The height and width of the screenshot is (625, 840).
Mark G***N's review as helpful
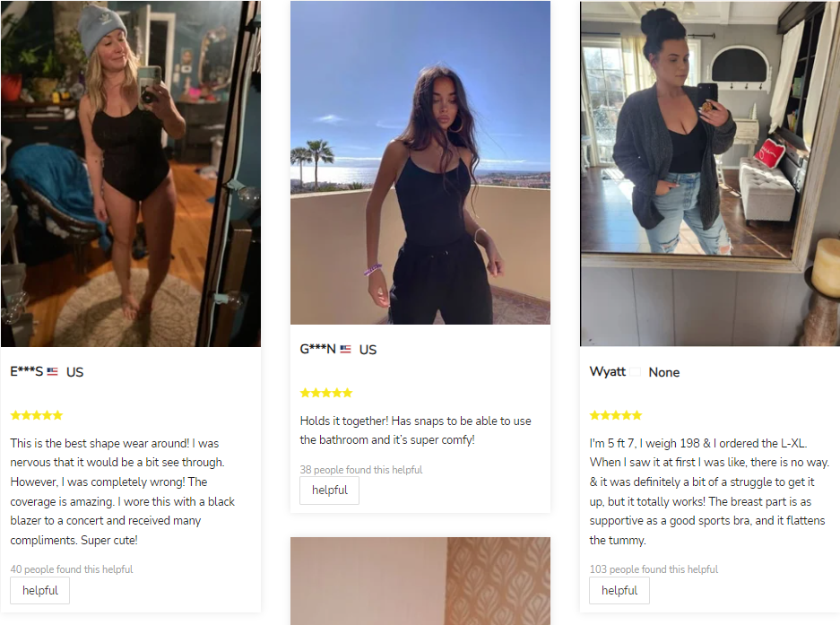pyautogui.click(x=330, y=490)
